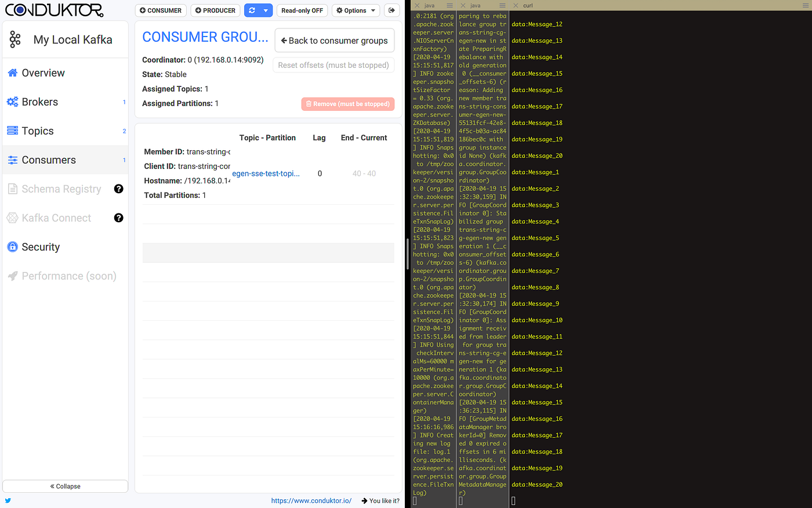
Task: Open Conduktor's Twitter via the bird icon
Action: click(6, 500)
